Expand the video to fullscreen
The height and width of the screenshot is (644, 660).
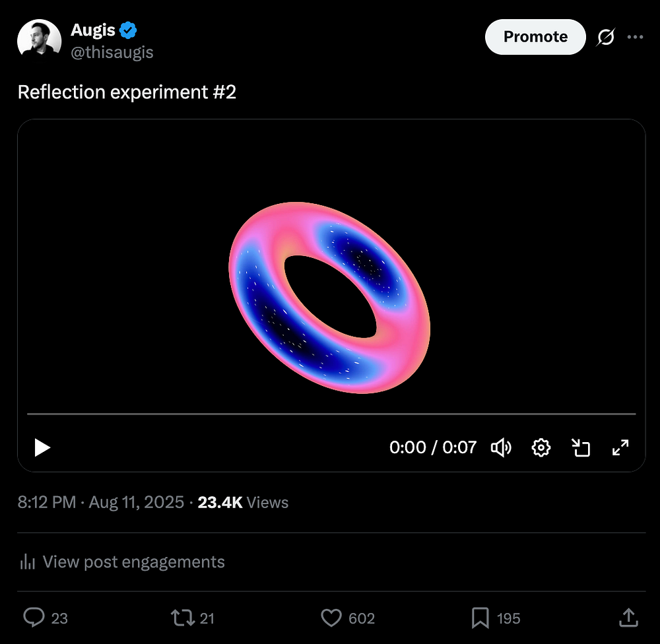pyautogui.click(x=620, y=448)
